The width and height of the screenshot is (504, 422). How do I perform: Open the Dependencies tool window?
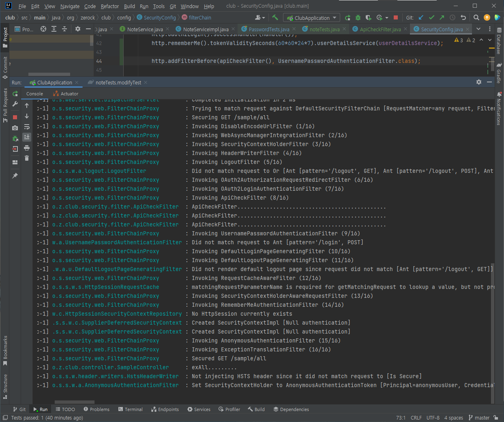[291, 409]
